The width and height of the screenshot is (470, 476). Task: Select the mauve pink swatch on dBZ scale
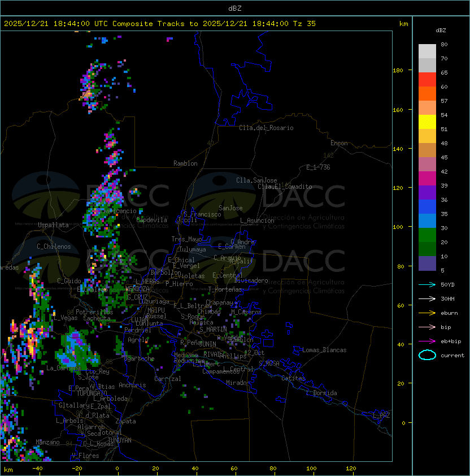[427, 165]
